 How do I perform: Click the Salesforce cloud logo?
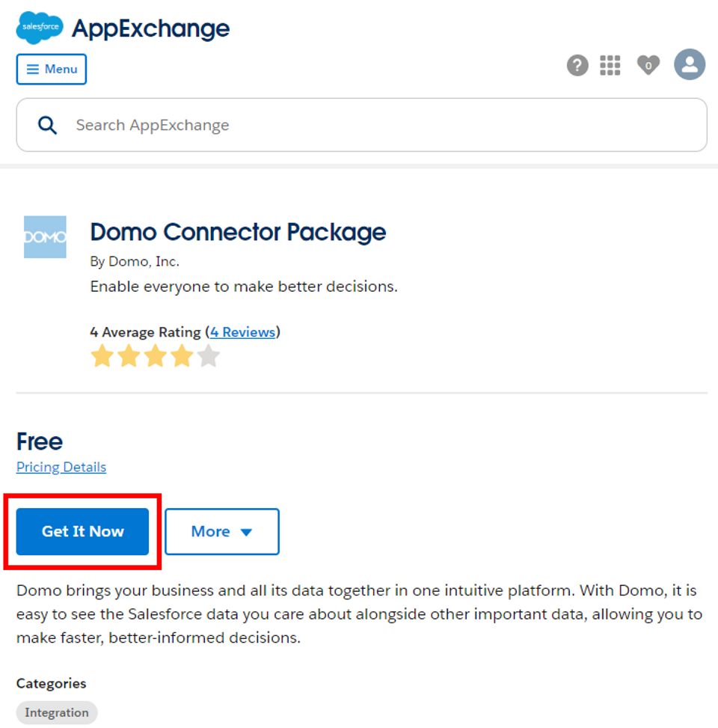click(x=40, y=28)
